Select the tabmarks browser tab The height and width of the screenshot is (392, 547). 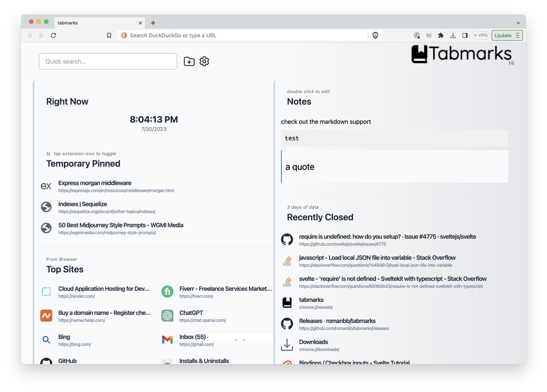pyautogui.click(x=99, y=23)
